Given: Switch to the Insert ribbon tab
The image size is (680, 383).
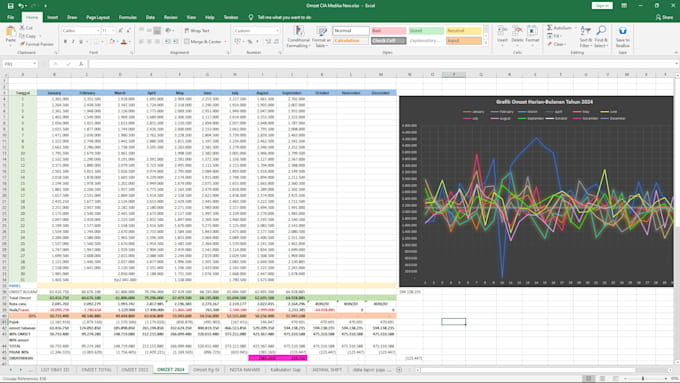Looking at the screenshot, I should tap(52, 17).
